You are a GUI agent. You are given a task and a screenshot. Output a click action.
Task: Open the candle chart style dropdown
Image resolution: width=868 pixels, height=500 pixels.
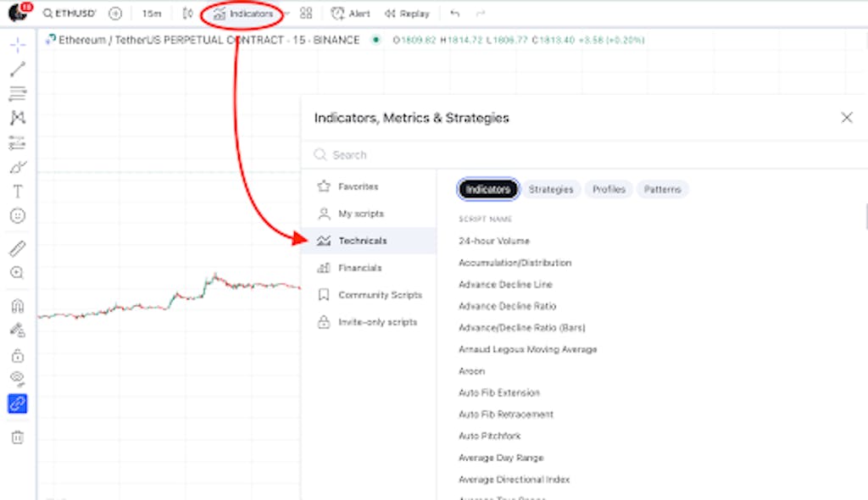point(187,14)
